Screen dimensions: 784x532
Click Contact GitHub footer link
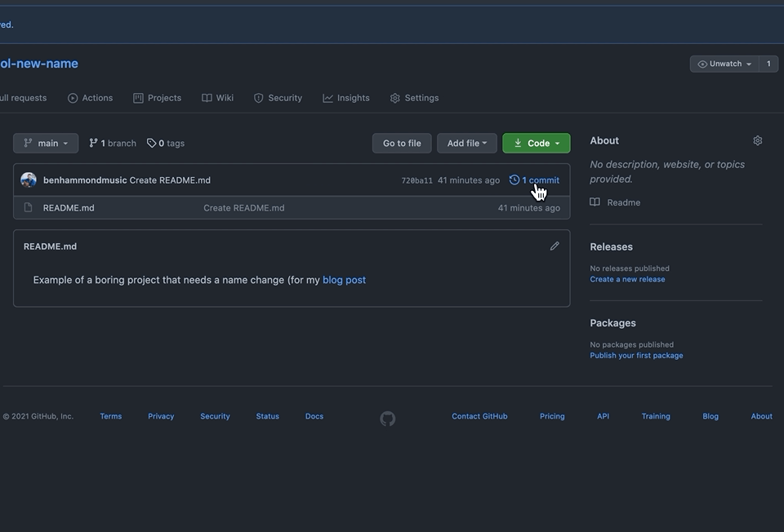tap(479, 416)
